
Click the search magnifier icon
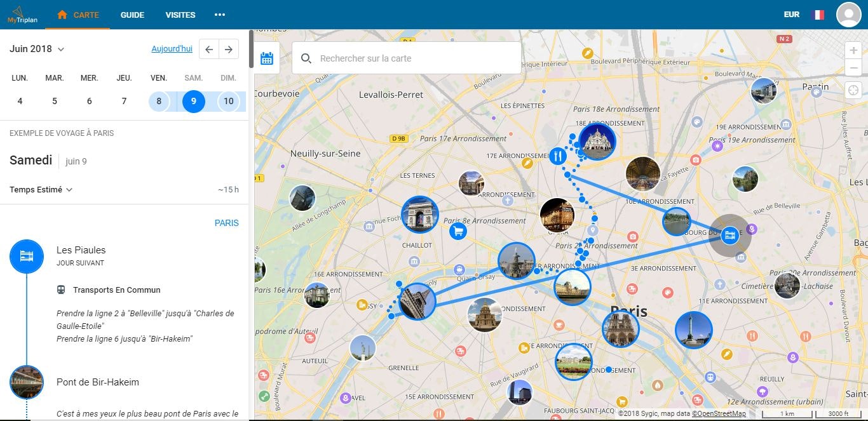point(306,58)
